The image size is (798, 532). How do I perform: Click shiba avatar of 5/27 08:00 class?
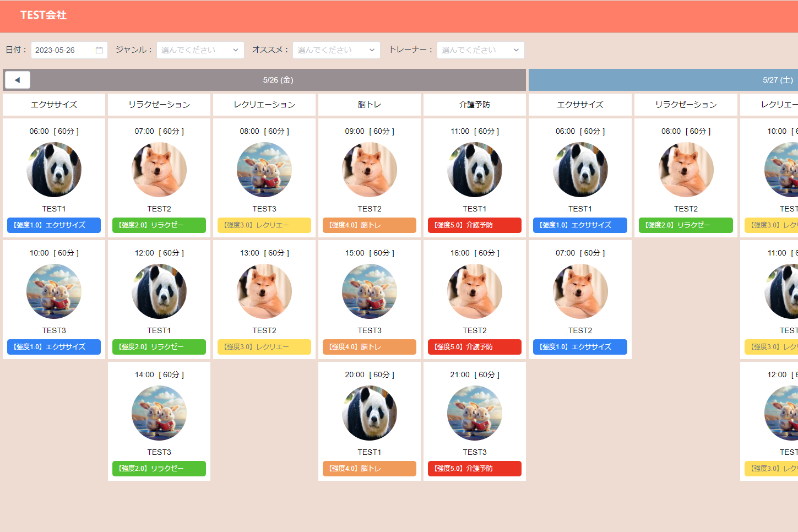(686, 170)
